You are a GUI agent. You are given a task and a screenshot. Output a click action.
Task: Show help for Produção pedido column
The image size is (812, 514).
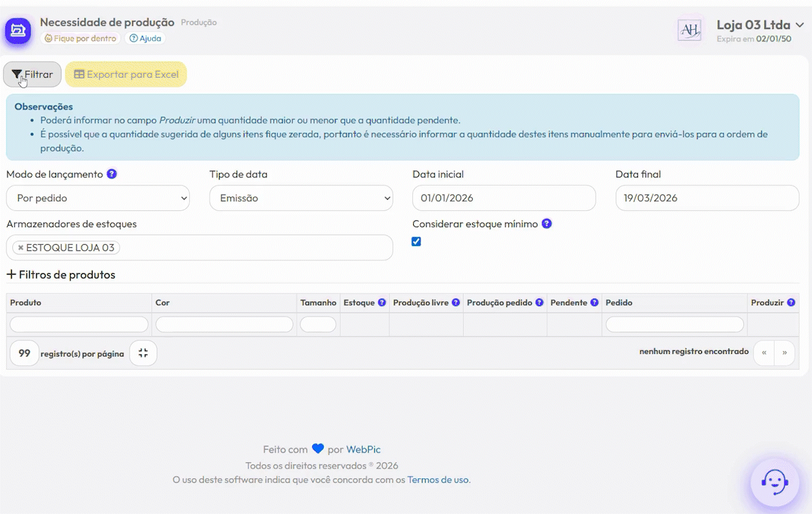point(539,302)
